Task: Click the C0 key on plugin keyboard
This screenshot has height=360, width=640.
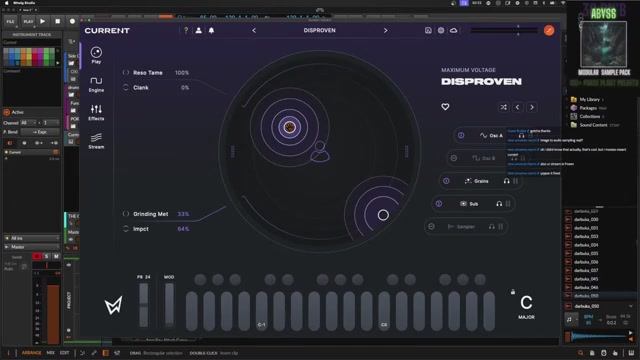Action: 384,311
